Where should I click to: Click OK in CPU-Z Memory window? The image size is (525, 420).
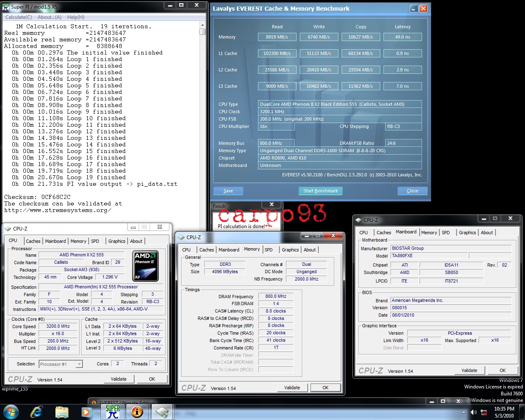pos(325,388)
